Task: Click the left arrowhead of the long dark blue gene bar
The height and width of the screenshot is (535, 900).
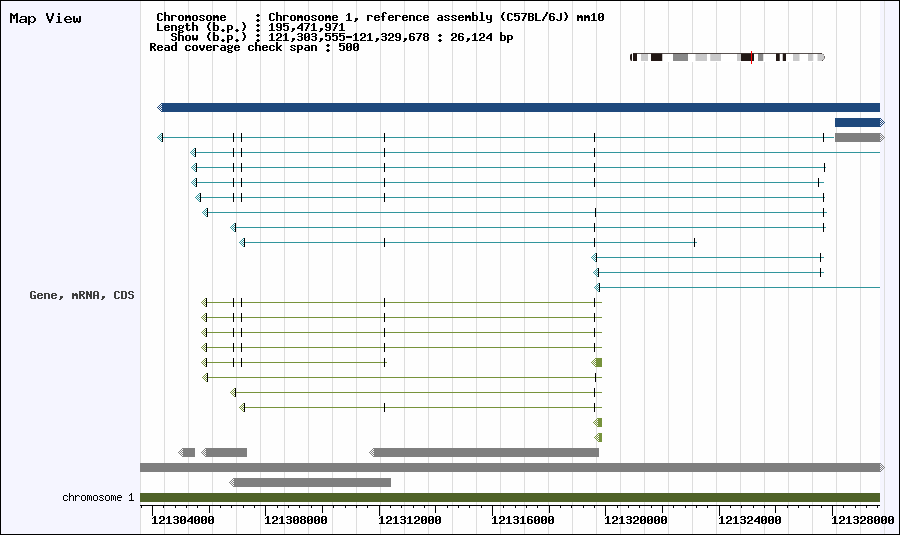Action: click(x=160, y=107)
